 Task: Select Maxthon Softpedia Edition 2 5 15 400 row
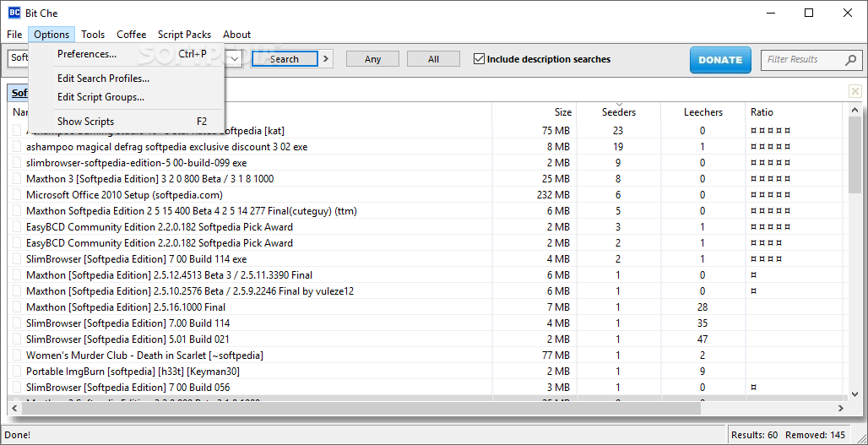pos(428,211)
